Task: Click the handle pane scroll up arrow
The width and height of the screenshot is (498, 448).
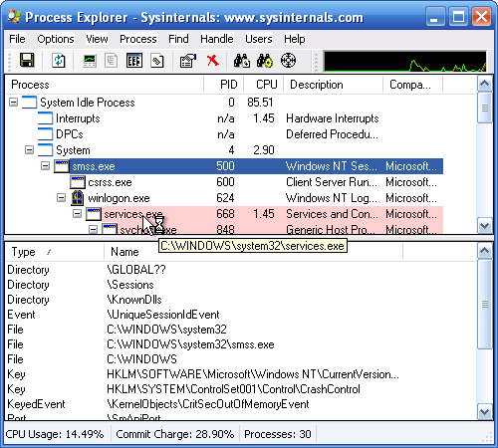Action: [485, 251]
